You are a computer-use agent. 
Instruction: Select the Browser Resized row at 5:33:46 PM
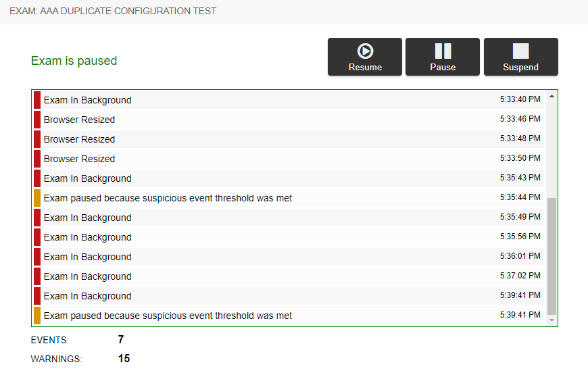point(289,120)
